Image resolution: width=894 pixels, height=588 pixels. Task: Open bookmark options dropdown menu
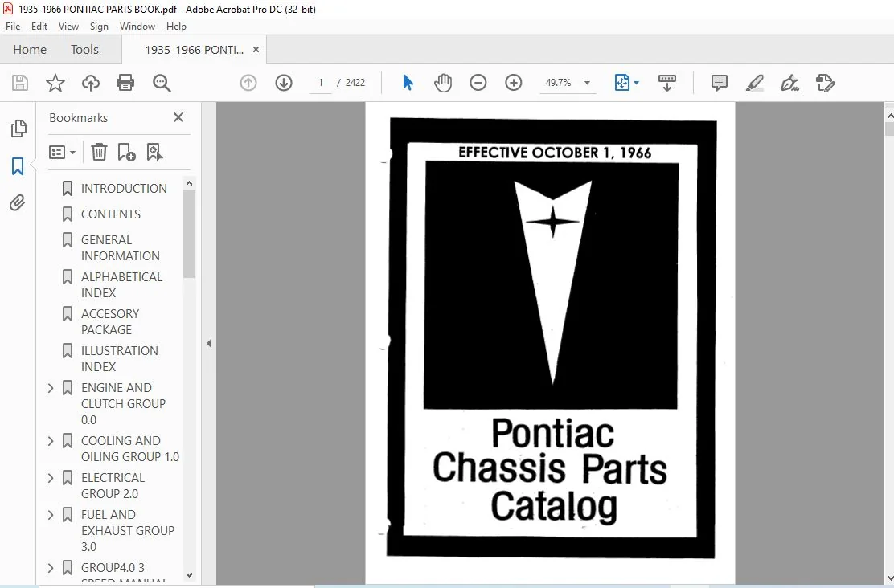point(62,152)
